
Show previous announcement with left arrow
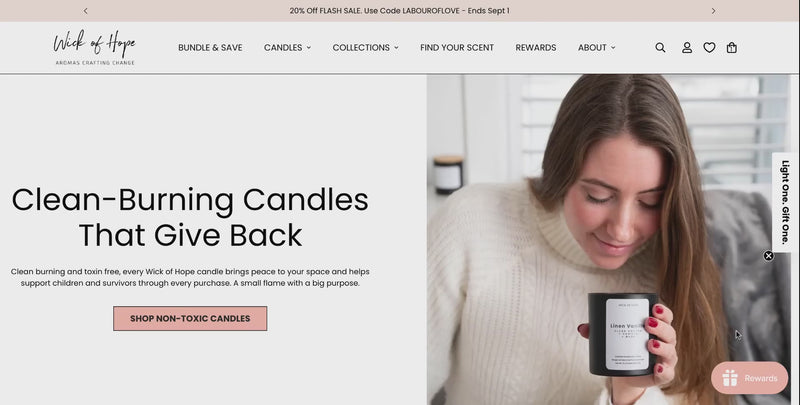(x=85, y=11)
